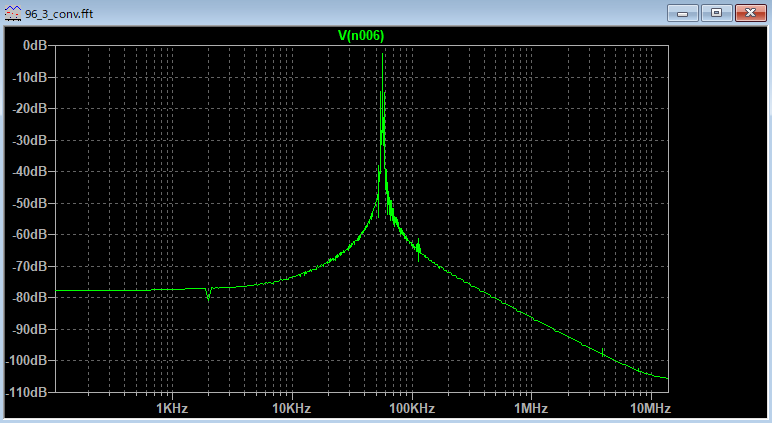Click the 100KHz frequency axis label
The image size is (772, 423).
tap(412, 408)
